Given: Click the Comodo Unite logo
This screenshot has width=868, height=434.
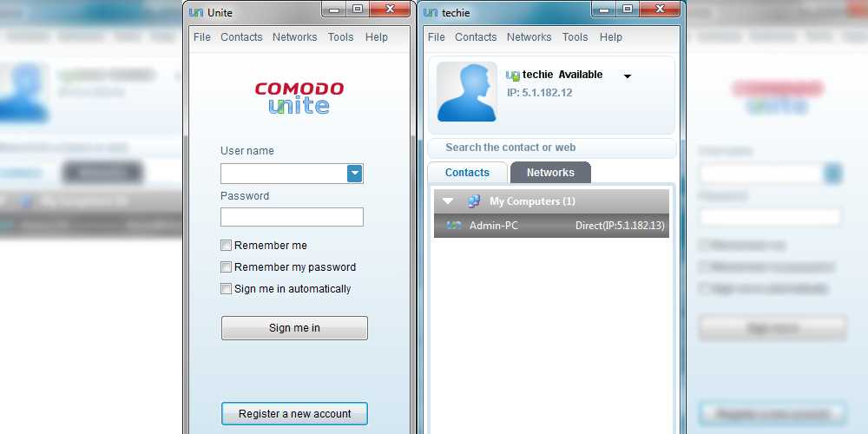Looking at the screenshot, I should [x=299, y=98].
